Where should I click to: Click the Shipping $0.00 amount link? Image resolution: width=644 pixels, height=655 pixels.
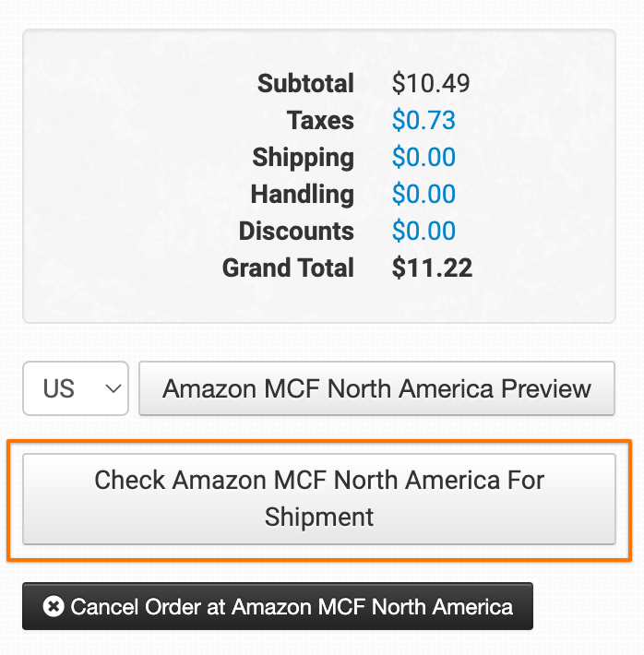[x=423, y=158]
